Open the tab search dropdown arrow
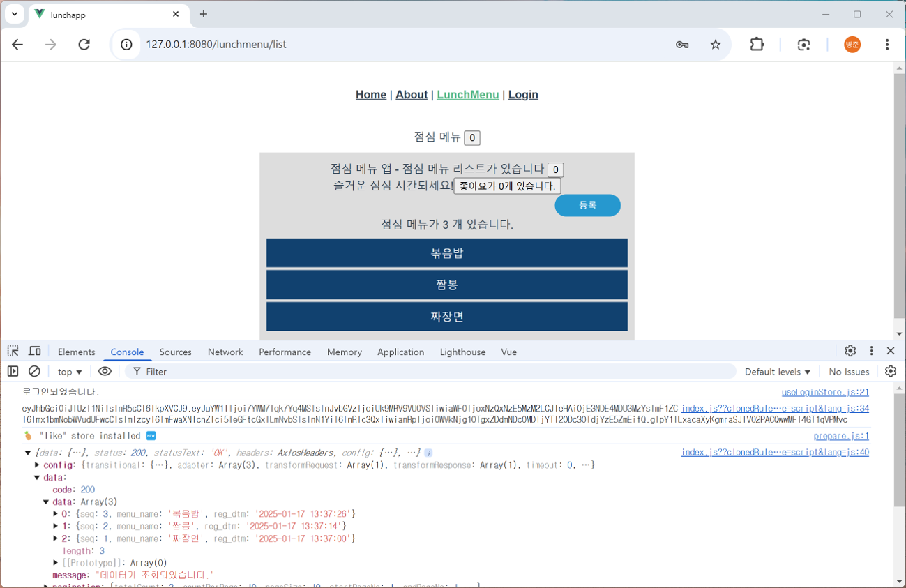The image size is (906, 588). [14, 14]
